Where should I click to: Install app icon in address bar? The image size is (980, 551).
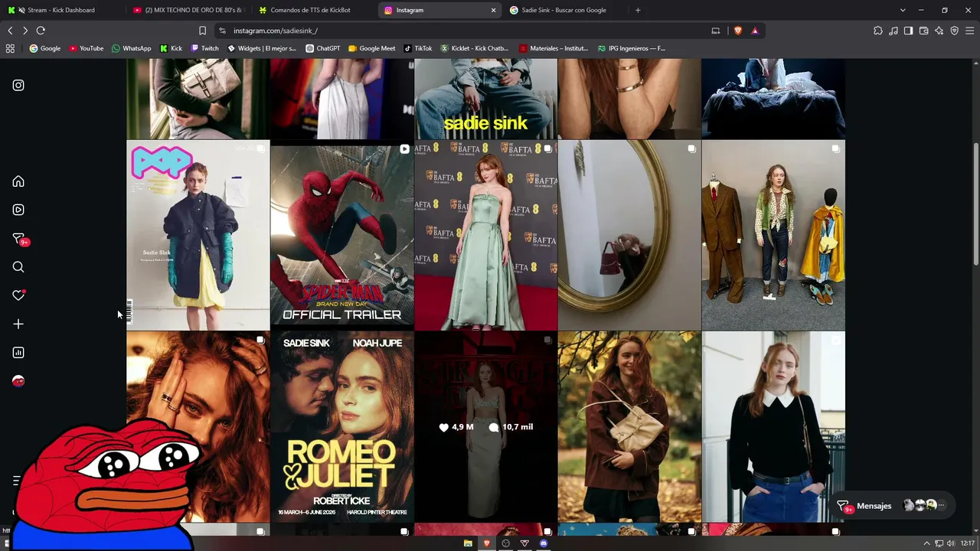(716, 31)
